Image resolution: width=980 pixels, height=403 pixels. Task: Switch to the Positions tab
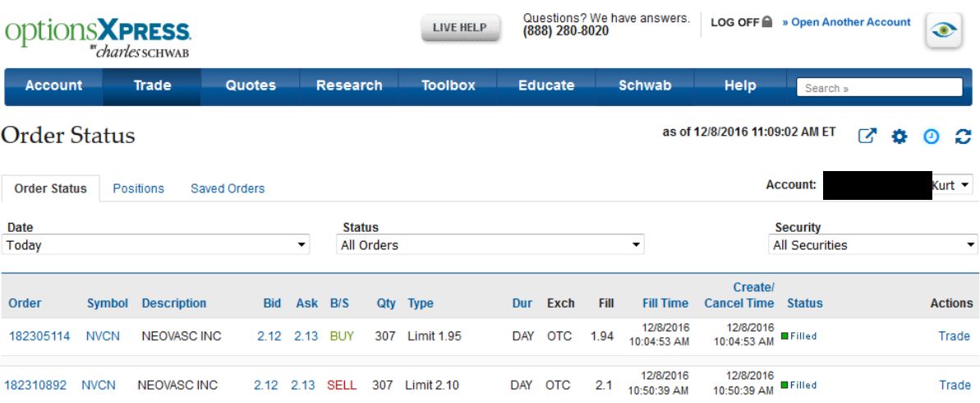[138, 188]
